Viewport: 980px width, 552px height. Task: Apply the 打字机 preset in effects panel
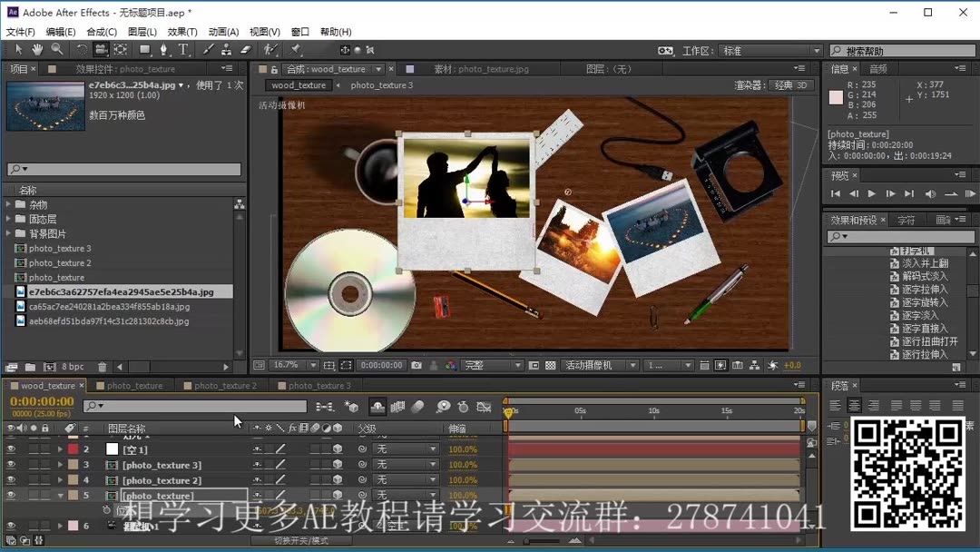pyautogui.click(x=915, y=251)
